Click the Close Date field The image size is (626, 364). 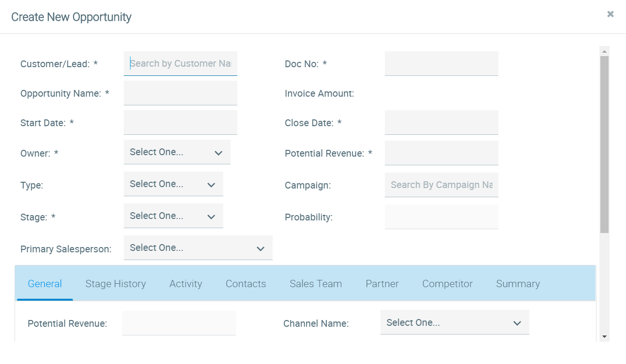[x=441, y=123]
